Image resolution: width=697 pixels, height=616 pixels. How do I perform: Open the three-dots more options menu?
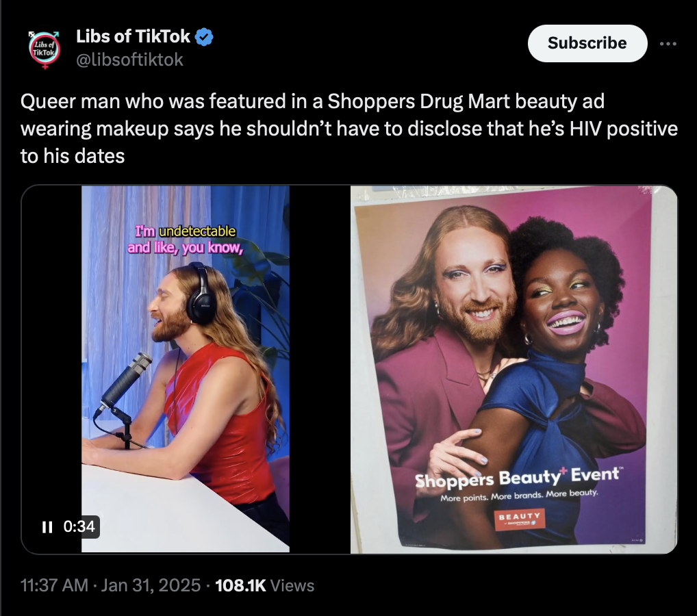pos(668,44)
